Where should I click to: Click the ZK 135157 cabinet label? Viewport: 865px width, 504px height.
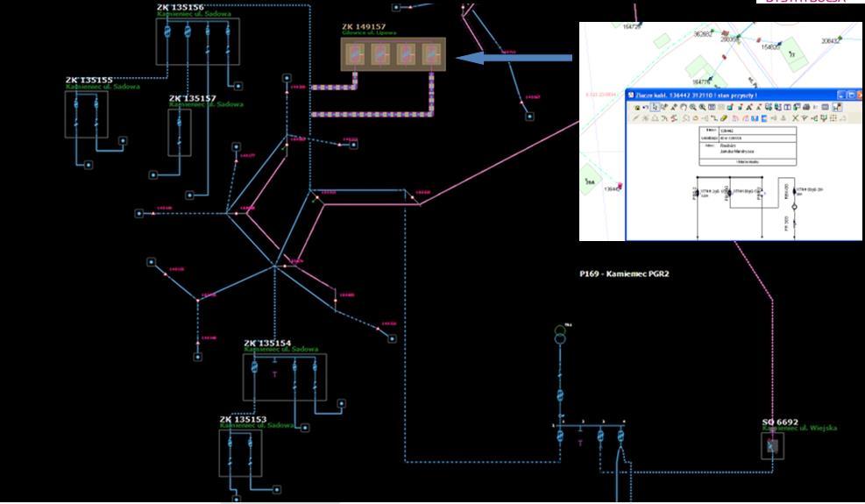pyautogui.click(x=193, y=98)
